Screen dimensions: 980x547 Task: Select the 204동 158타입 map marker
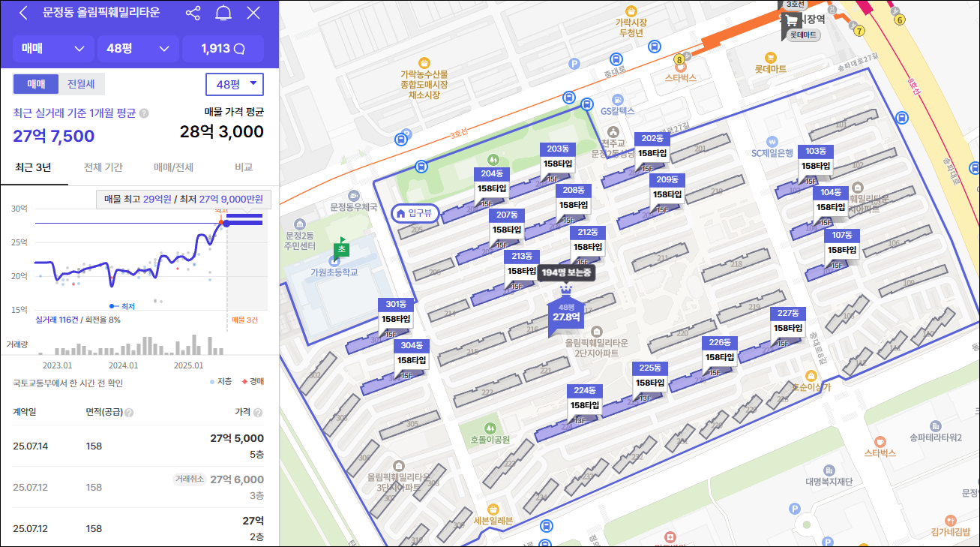(x=493, y=182)
